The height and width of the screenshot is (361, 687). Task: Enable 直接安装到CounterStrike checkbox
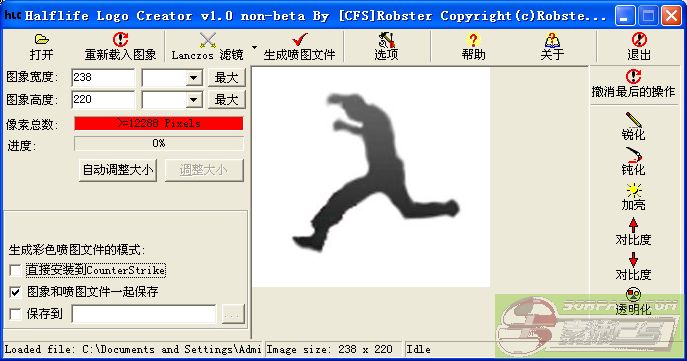point(15,270)
